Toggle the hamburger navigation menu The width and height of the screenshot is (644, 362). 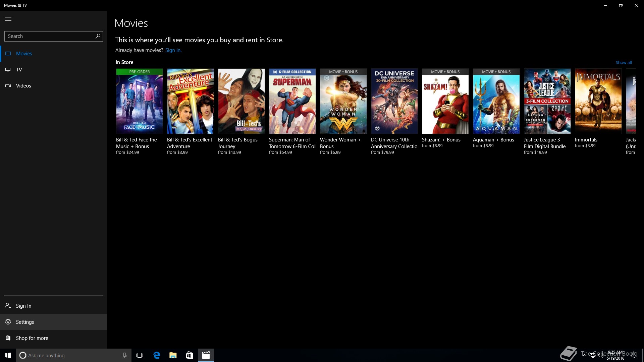(x=8, y=19)
